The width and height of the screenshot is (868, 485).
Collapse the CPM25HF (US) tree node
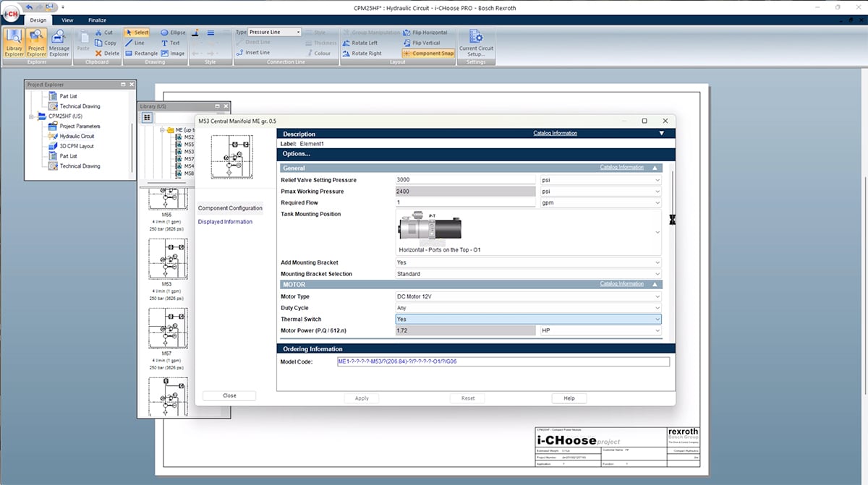pos(31,116)
